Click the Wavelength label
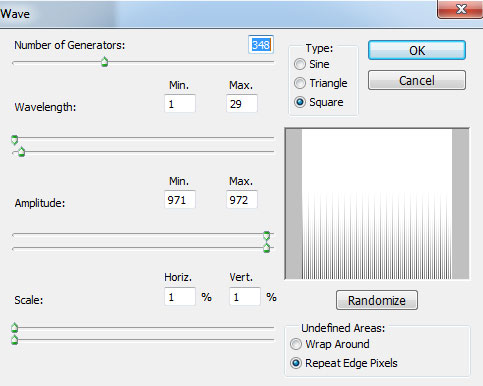 (x=45, y=107)
